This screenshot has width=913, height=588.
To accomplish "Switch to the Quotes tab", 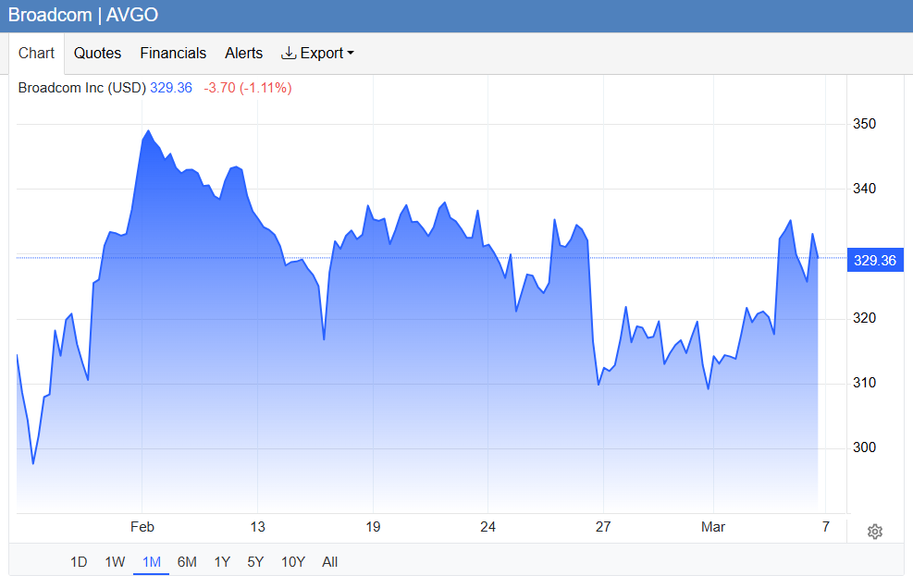I will [97, 54].
